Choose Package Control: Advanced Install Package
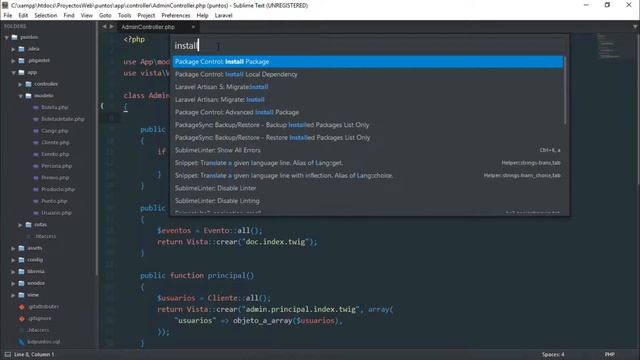This screenshot has width=640, height=360. 368,112
